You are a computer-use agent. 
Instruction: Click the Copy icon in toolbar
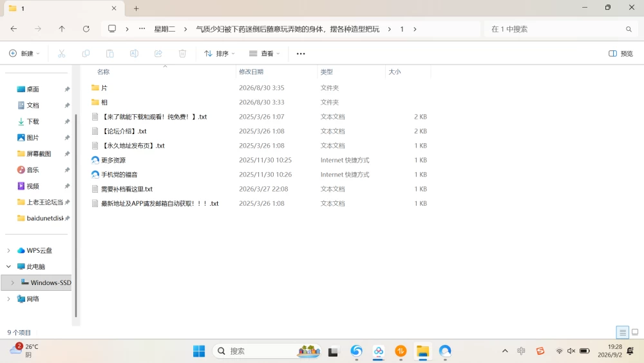(86, 54)
